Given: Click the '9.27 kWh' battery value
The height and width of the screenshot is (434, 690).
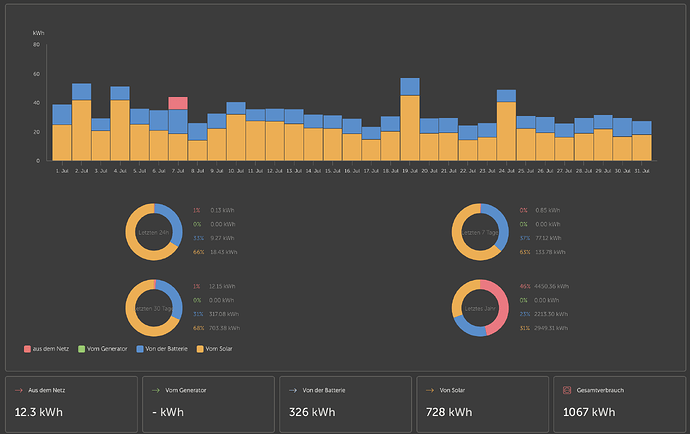Looking at the screenshot, I should click(222, 238).
